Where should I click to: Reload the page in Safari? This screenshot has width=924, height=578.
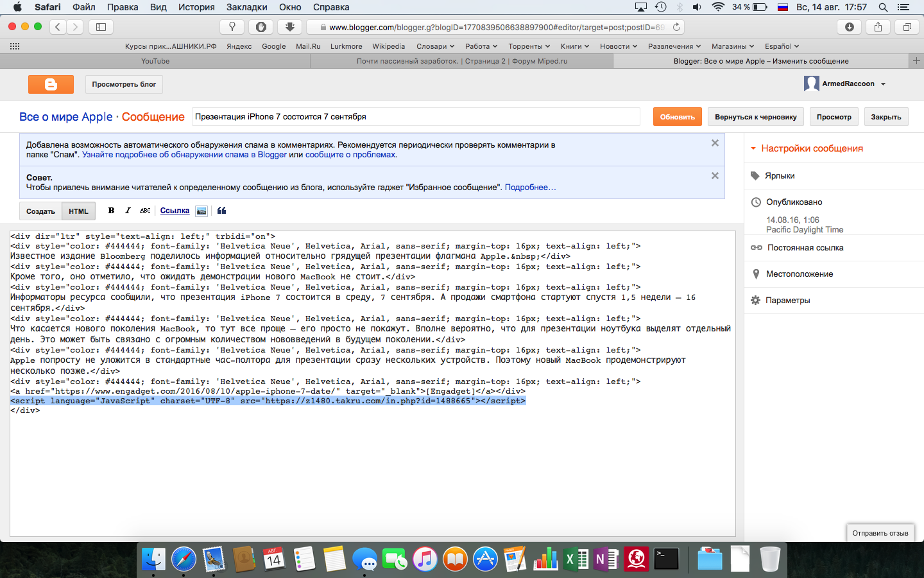tap(676, 27)
